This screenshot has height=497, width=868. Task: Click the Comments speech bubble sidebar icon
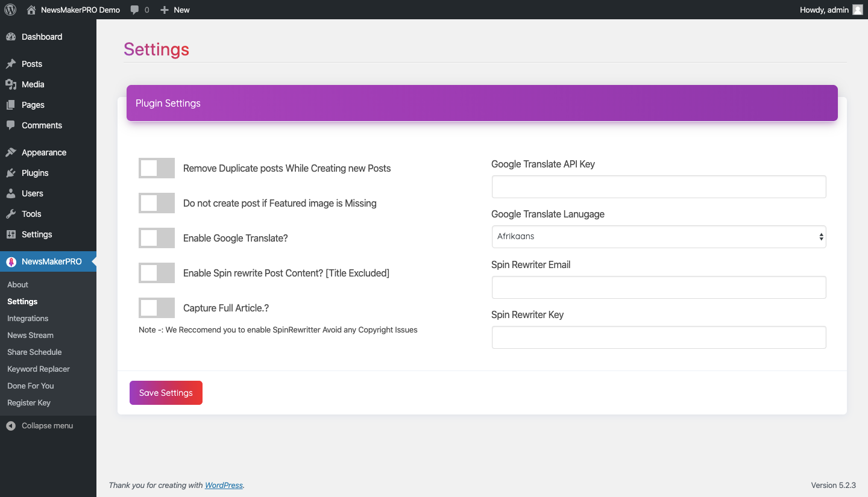click(11, 125)
